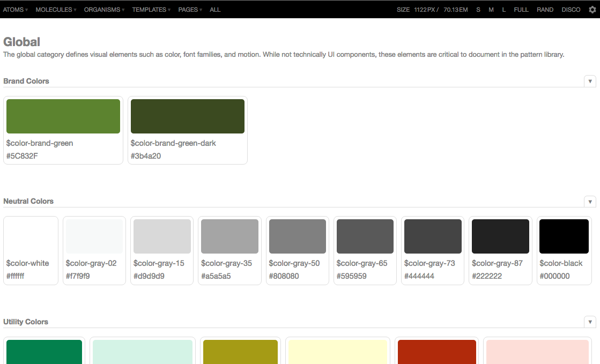Set viewport to Full width
The image size is (600, 364).
pos(521,10)
